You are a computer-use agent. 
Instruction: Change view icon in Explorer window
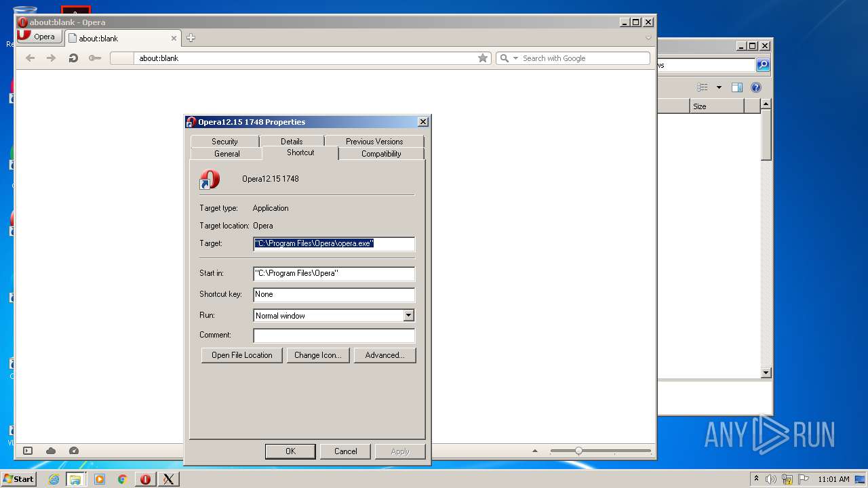[x=703, y=87]
